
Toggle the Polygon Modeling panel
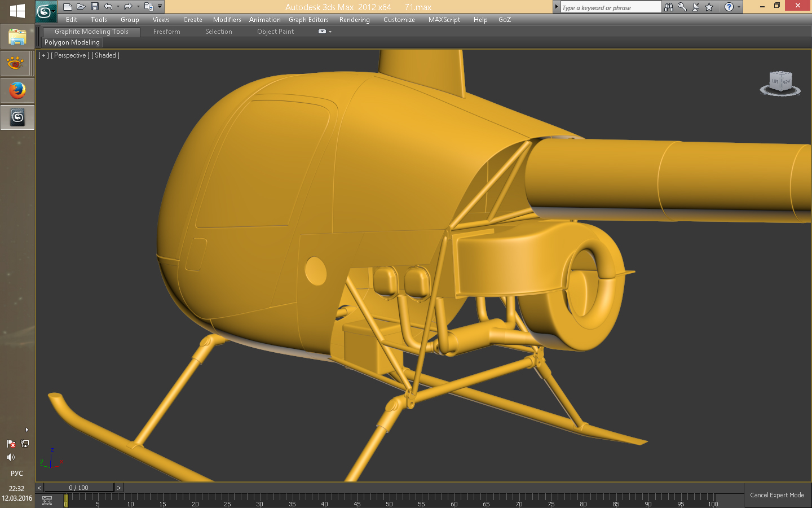(72, 42)
